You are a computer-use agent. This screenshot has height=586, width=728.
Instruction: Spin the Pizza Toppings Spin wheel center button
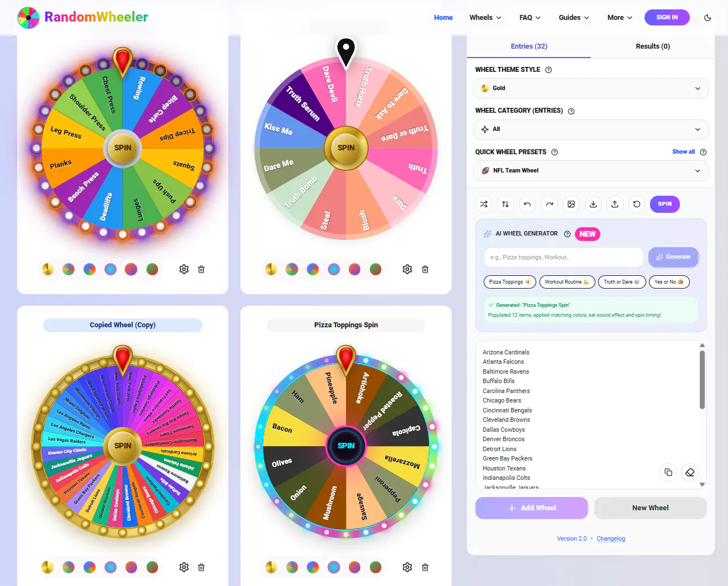(x=346, y=446)
